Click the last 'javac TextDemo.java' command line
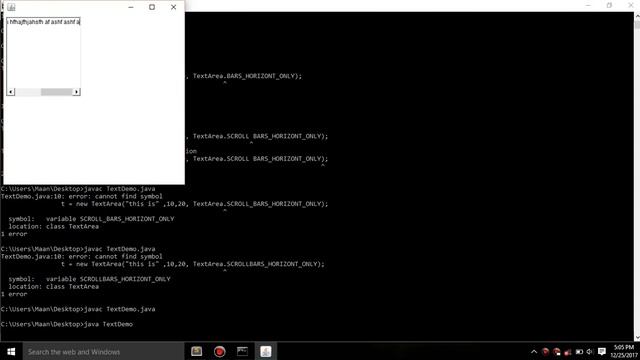Screen dimensions: 640x360 78,309
